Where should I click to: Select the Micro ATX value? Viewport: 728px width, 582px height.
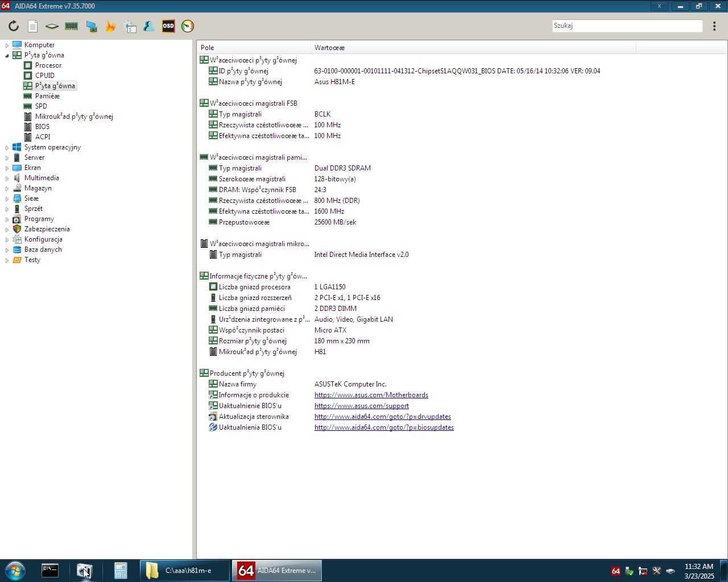pyautogui.click(x=330, y=330)
